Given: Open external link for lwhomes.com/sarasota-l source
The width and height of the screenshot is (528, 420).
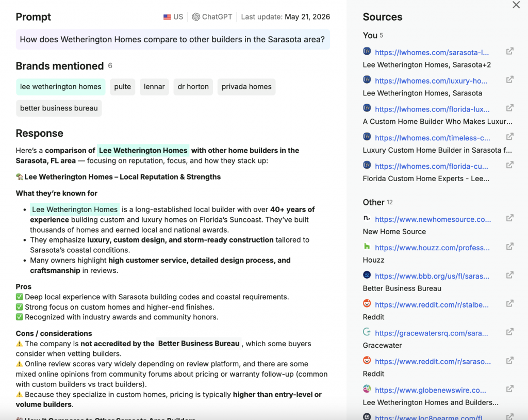Looking at the screenshot, I should coord(510,51).
